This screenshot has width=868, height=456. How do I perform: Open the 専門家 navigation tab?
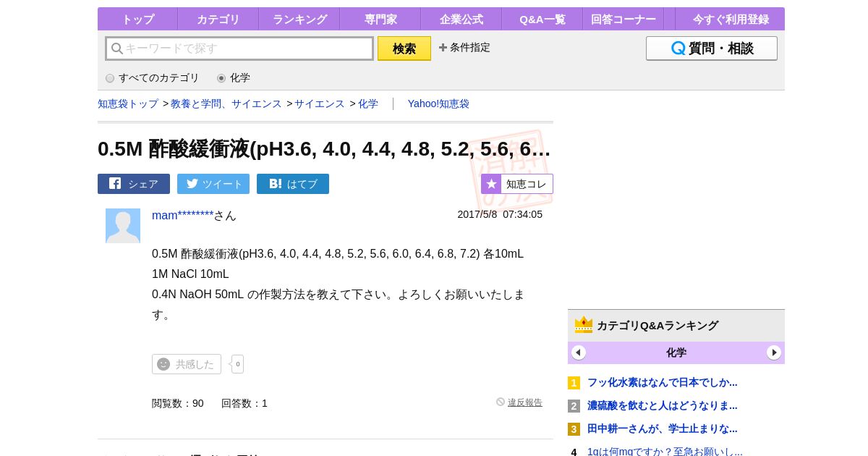[380, 19]
